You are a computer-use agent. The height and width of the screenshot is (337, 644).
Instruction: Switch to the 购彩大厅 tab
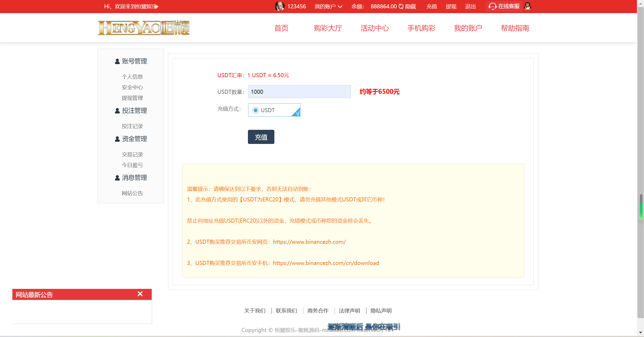click(328, 28)
